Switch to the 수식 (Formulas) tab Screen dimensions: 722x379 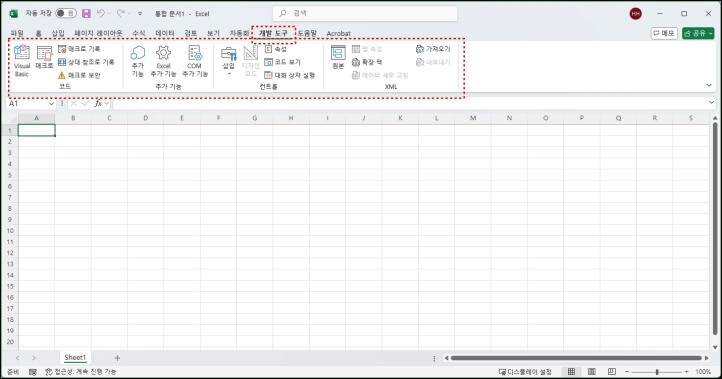click(139, 33)
